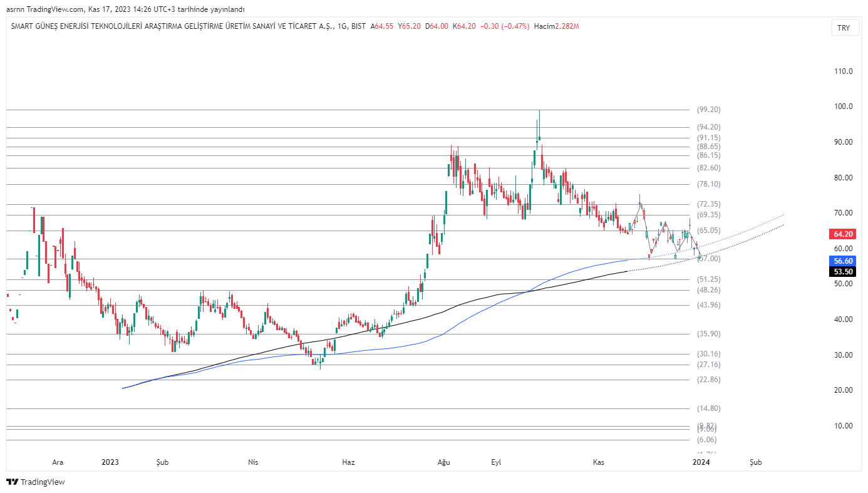
Task: Select the red 64.20 price tag
Action: pos(842,234)
